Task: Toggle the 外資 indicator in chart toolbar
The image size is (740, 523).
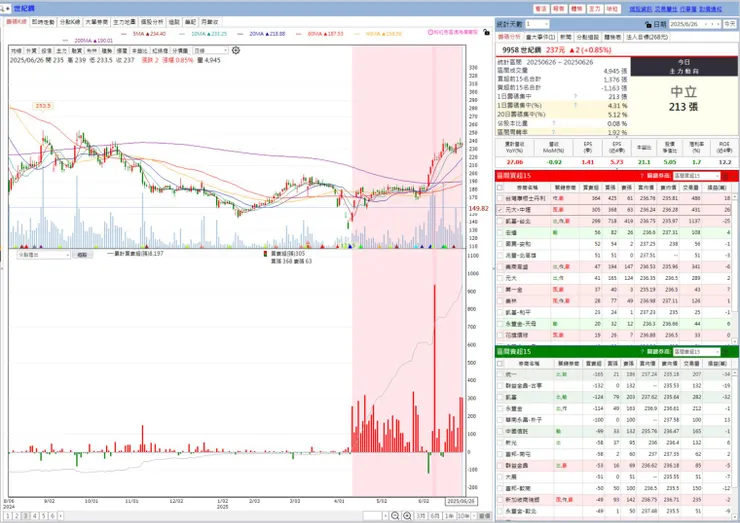Action: click(x=31, y=51)
